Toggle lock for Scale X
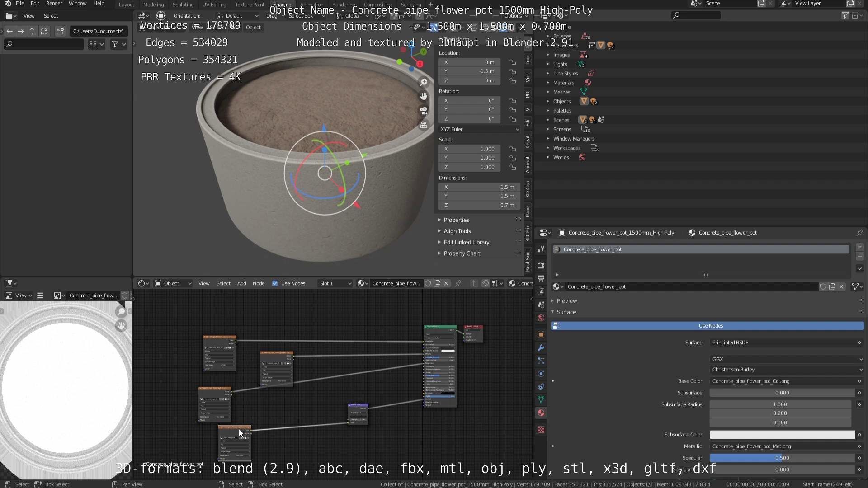This screenshot has width=868, height=488. [x=513, y=149]
